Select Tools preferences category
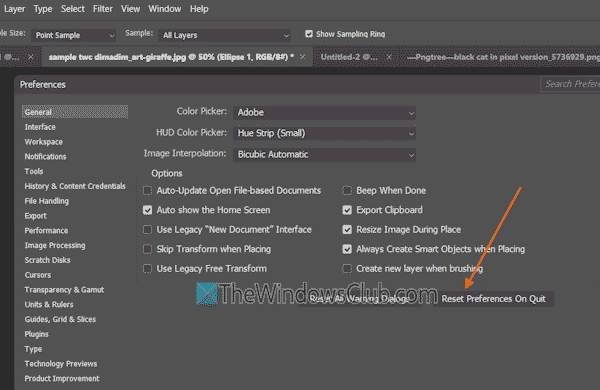The height and width of the screenshot is (390, 600). click(x=34, y=171)
